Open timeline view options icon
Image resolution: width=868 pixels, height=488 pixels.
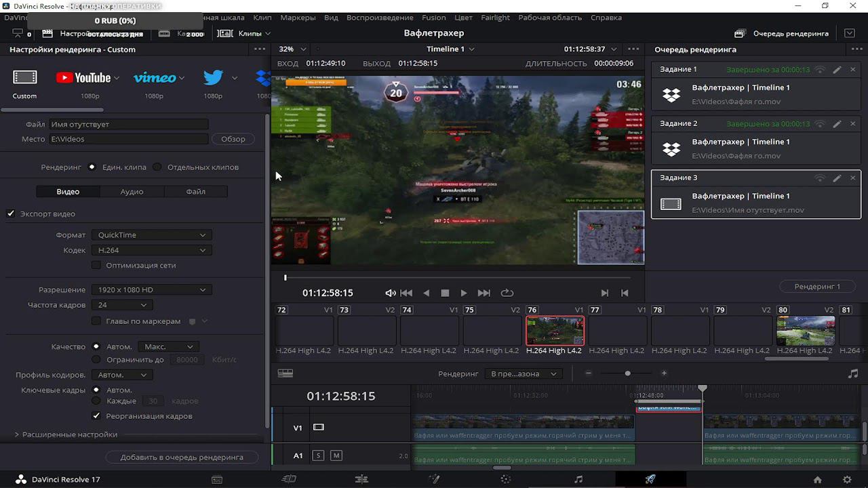click(285, 373)
